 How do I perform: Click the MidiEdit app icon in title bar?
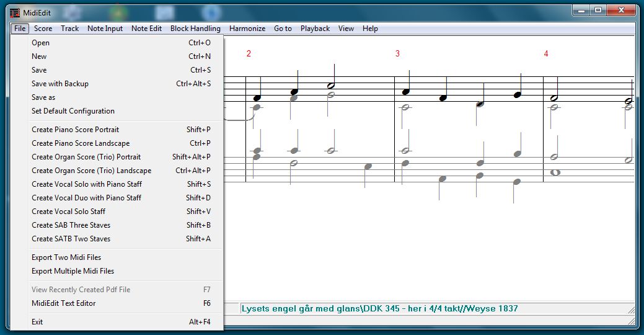click(15, 13)
